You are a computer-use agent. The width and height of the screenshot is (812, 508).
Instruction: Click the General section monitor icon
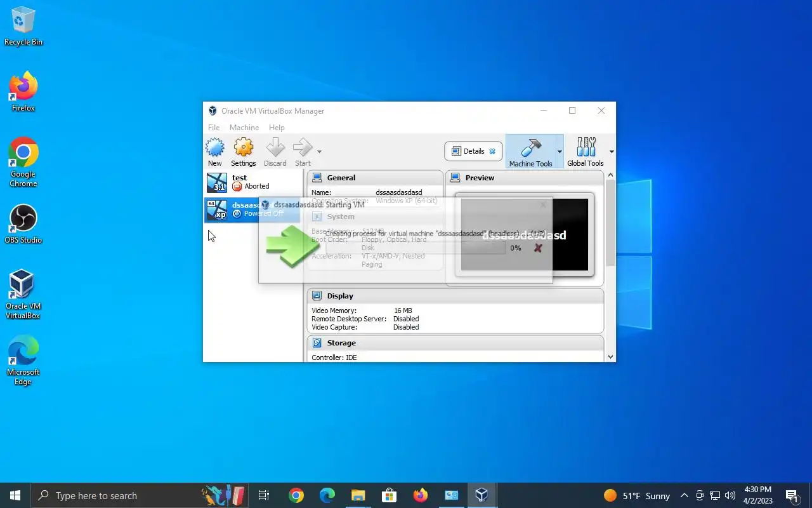tap(317, 178)
